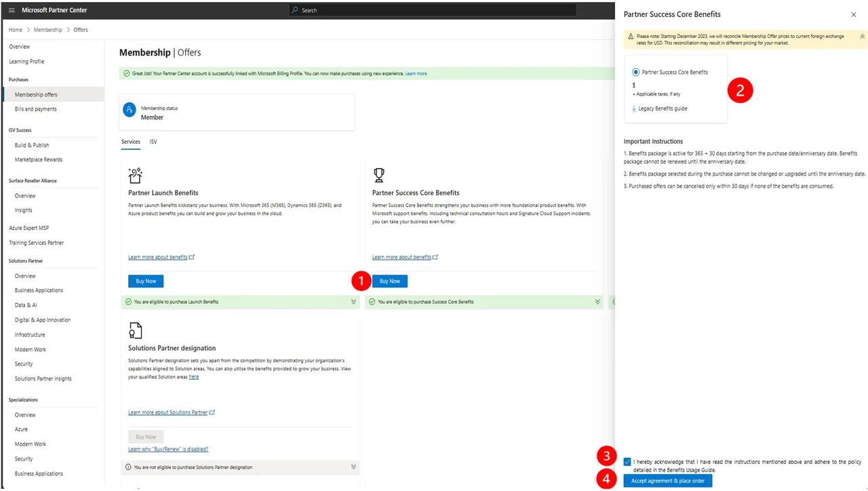
Task: Click the Partner Success Core Benefits lamp icon
Action: pyautogui.click(x=379, y=175)
